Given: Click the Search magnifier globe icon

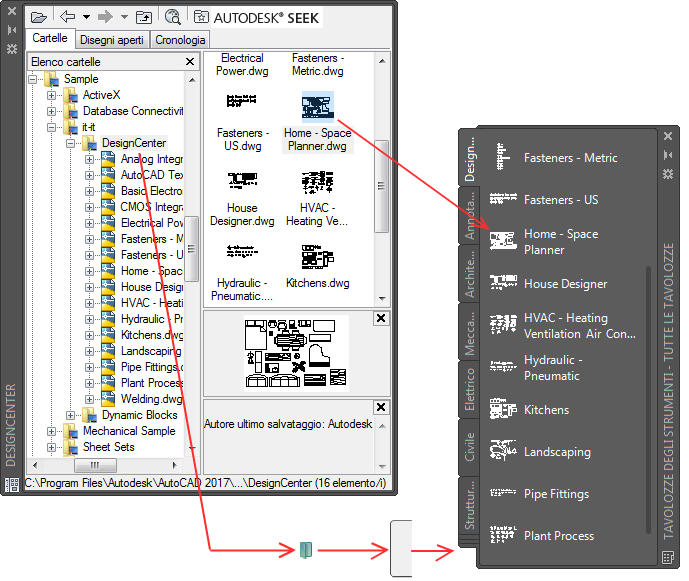Looking at the screenshot, I should pos(172,17).
